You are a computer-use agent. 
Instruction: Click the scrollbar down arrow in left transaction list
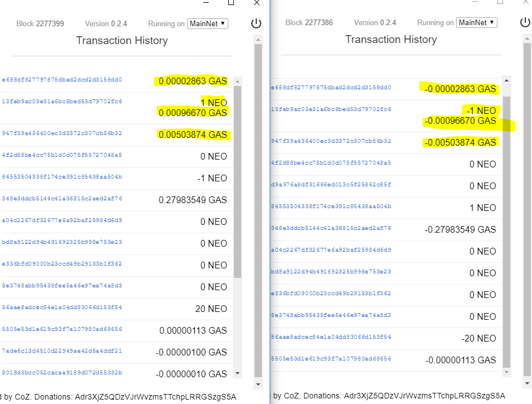coord(237,373)
